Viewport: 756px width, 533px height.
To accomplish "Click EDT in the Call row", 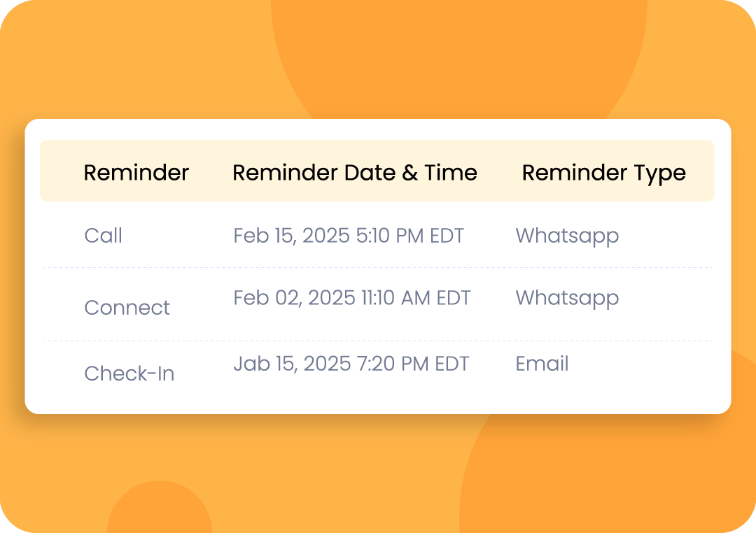I will (447, 236).
